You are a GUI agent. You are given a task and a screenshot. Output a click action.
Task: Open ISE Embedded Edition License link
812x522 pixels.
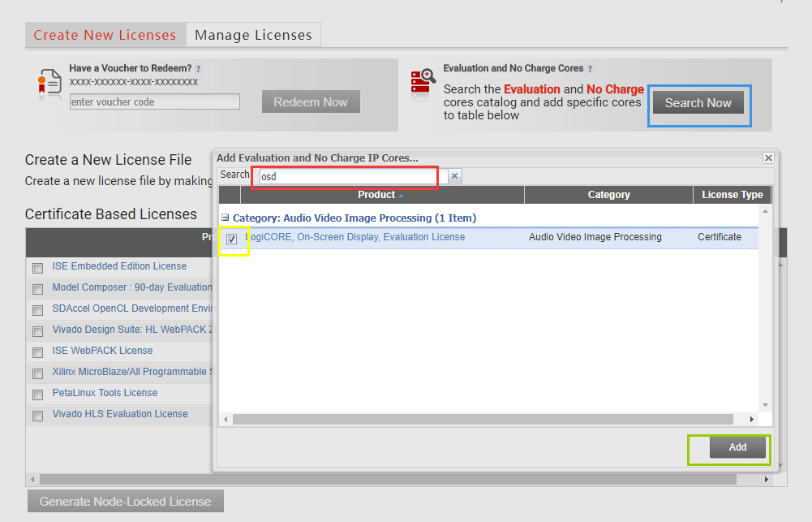point(119,266)
